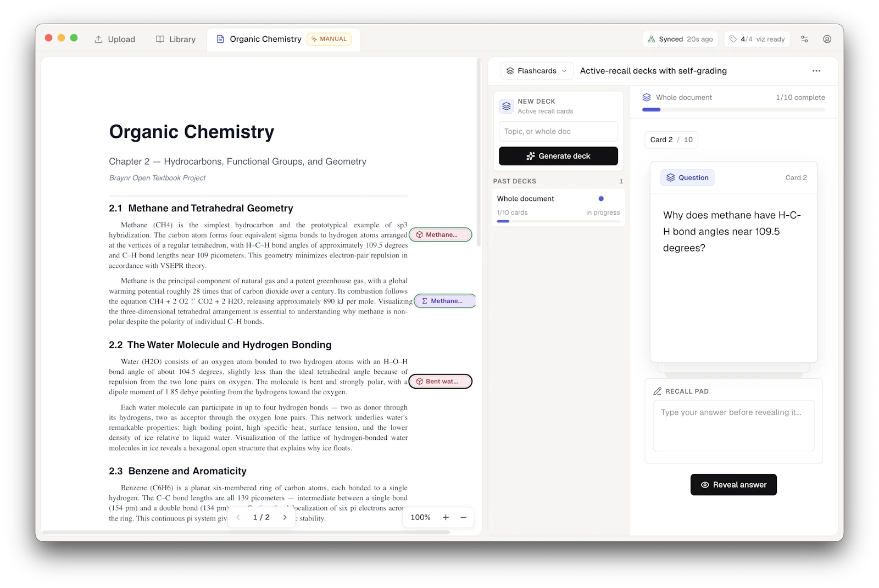Zoom out with the minus icon
The height and width of the screenshot is (588, 879).
click(463, 517)
